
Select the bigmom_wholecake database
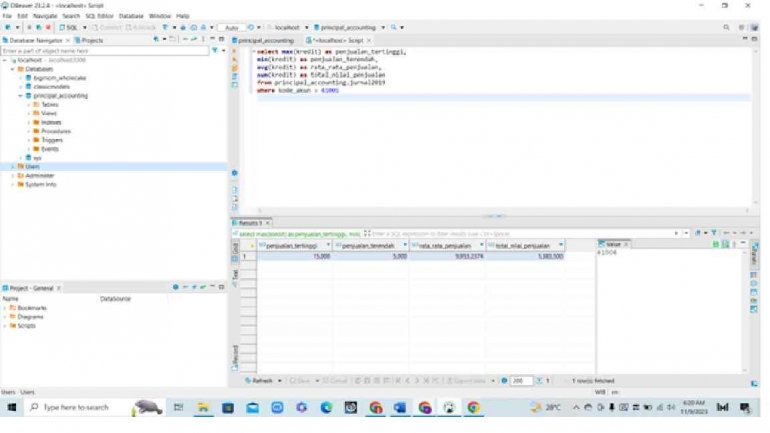pyautogui.click(x=59, y=78)
